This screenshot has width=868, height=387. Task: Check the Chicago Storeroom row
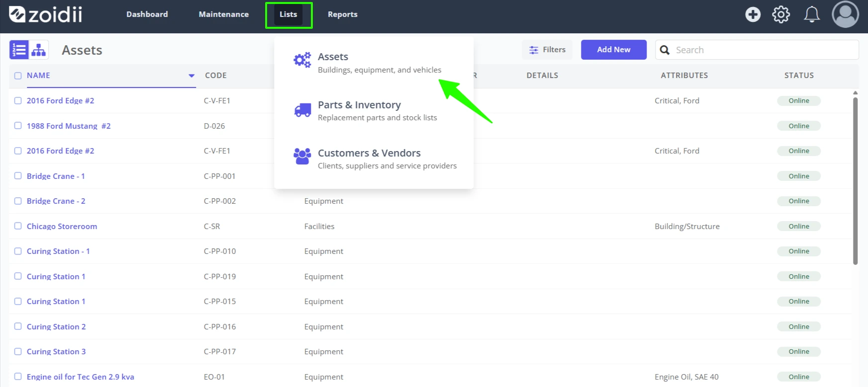tap(18, 226)
